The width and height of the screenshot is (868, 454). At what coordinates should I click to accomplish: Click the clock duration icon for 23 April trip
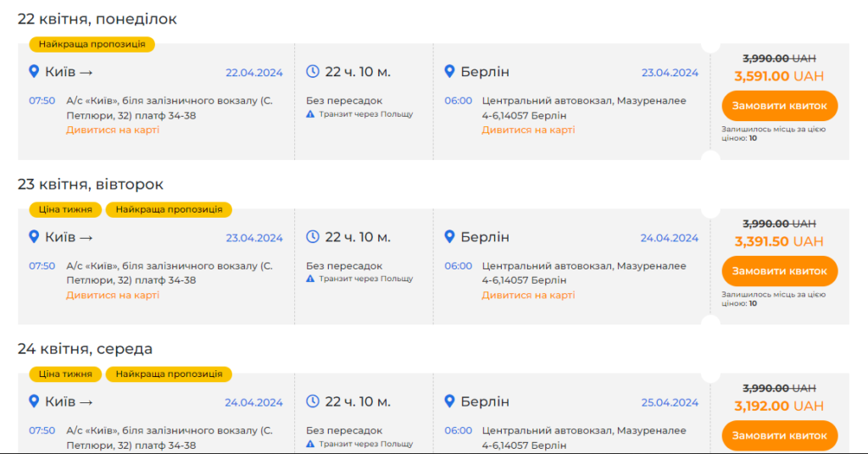coord(313,237)
